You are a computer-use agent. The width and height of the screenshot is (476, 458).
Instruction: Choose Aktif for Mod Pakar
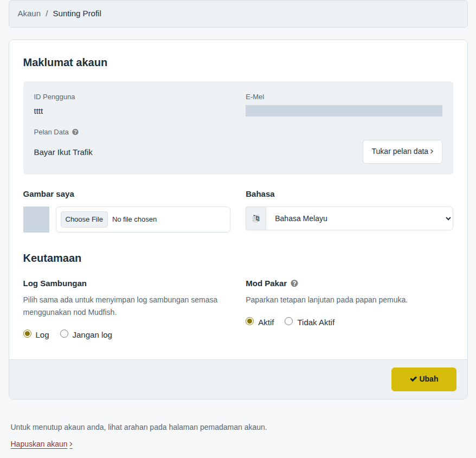249,321
